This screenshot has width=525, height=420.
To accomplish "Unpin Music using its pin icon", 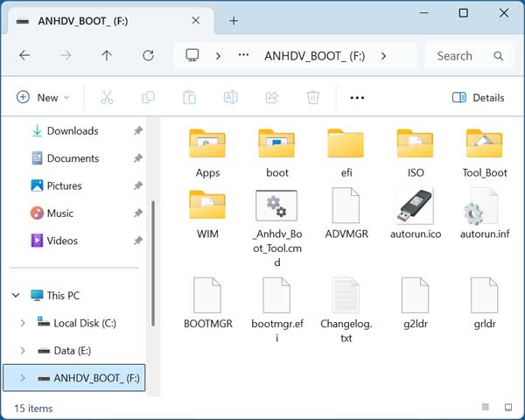I will pyautogui.click(x=138, y=213).
